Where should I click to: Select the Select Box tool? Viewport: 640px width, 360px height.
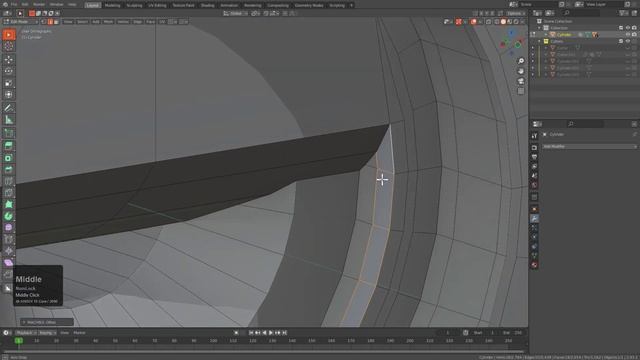coord(9,35)
